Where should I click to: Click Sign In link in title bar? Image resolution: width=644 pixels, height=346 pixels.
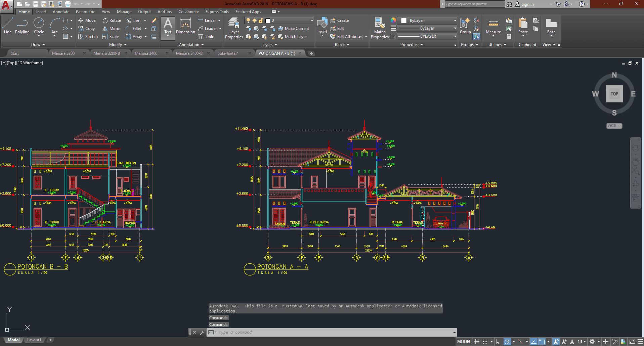coord(527,4)
